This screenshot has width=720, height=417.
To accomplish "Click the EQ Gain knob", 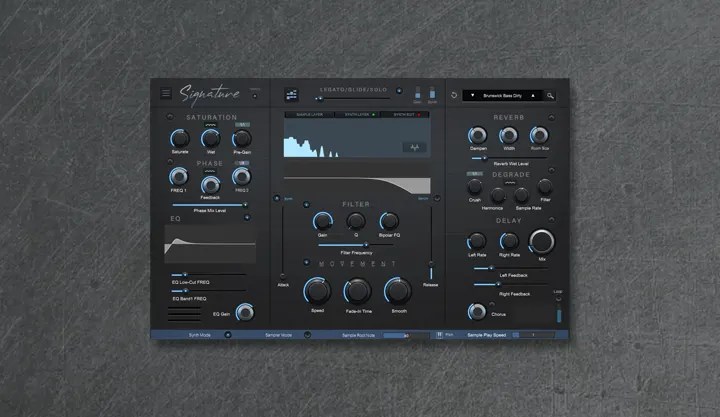I will [245, 312].
